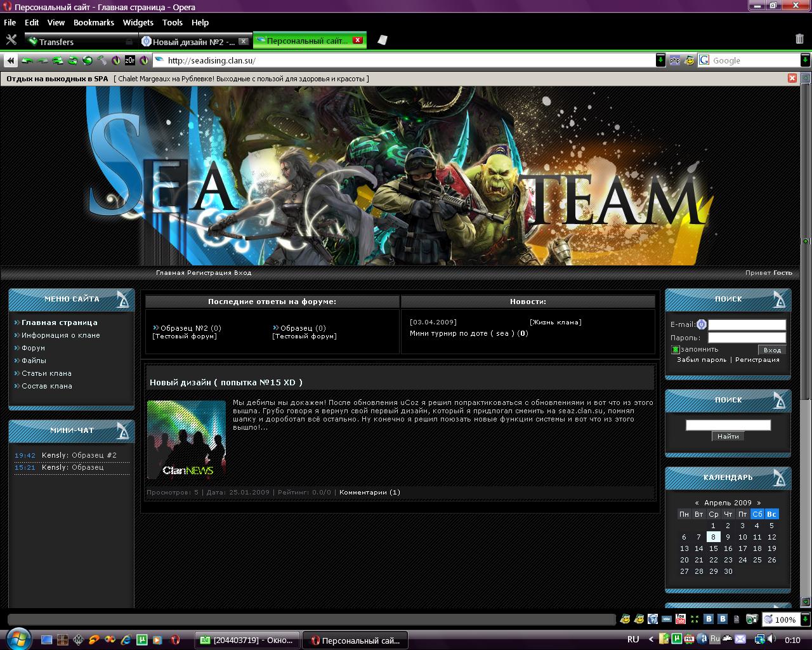Click the RU language indicator
Image resolution: width=812 pixels, height=650 pixels.
pyautogui.click(x=633, y=639)
